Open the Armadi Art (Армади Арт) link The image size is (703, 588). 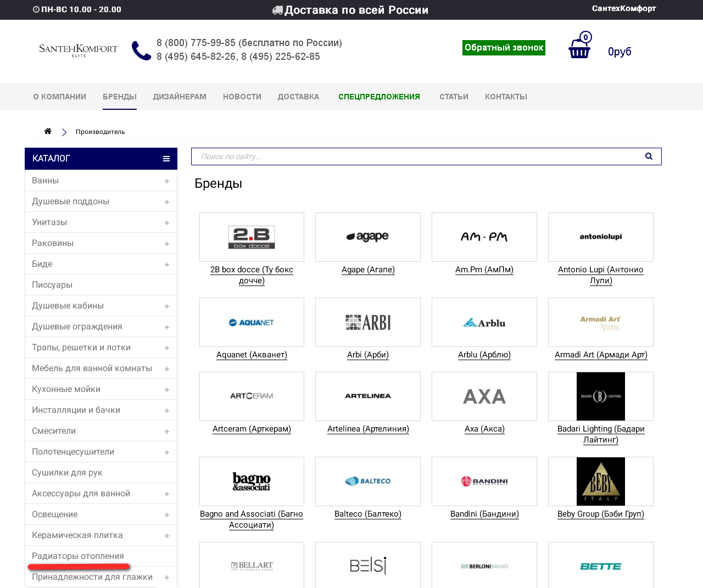pyautogui.click(x=601, y=355)
